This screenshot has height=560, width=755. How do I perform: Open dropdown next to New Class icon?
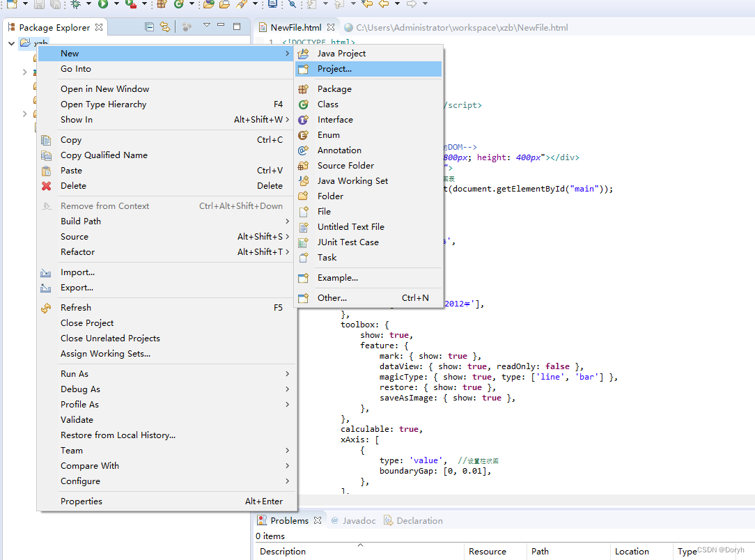point(192,4)
